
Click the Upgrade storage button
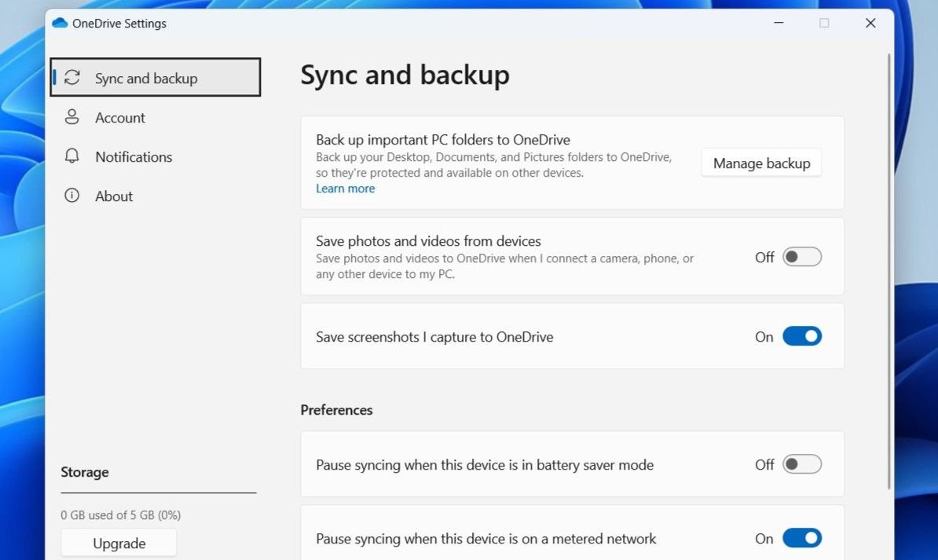point(118,543)
